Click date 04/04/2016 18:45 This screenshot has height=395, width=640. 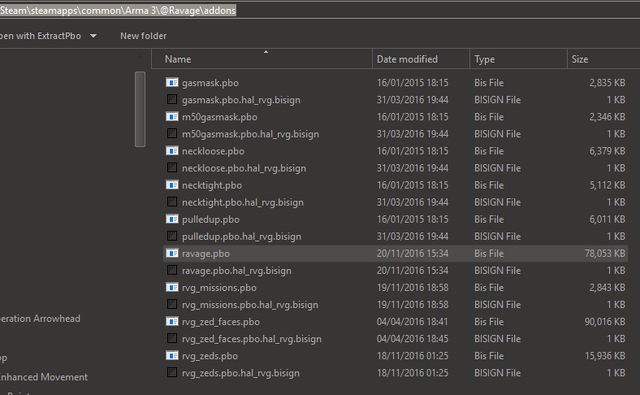pyautogui.click(x=412, y=339)
